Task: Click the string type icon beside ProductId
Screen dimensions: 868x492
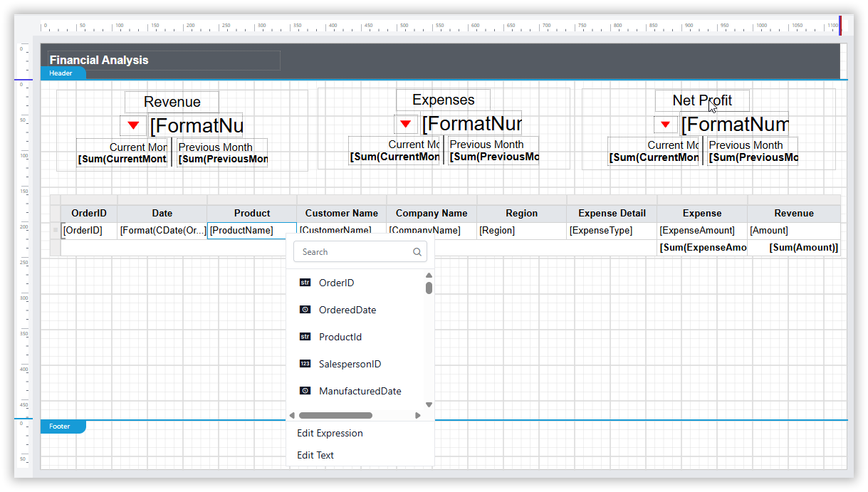Action: click(305, 337)
